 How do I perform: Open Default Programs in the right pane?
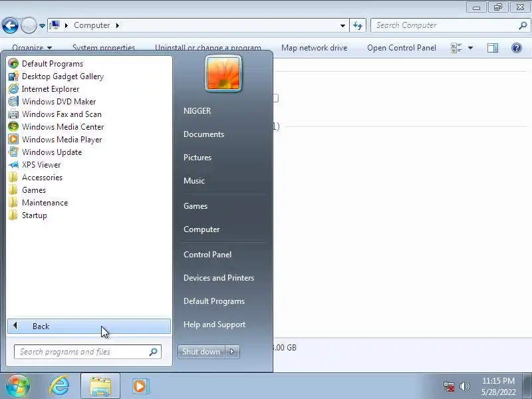[x=214, y=301]
